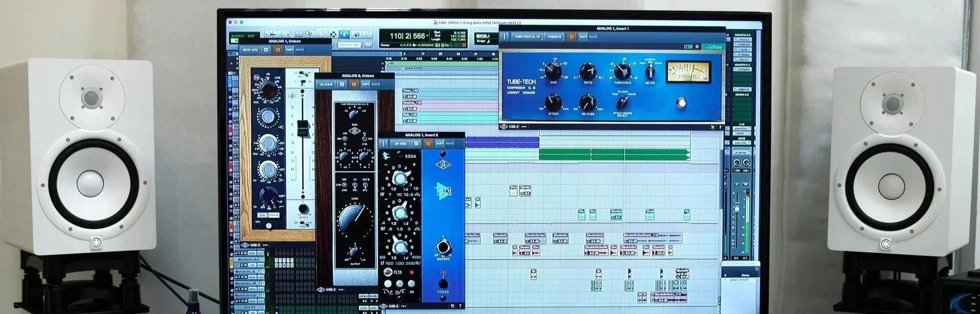Open the Pro-Q 3 insert slot at top

[742, 40]
